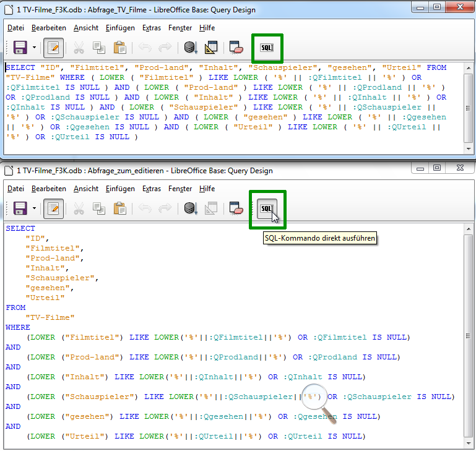The image size is (476, 451).
Task: Click document icon in Abfrage_TV_Filme title bar
Action: pyautogui.click(x=9, y=10)
